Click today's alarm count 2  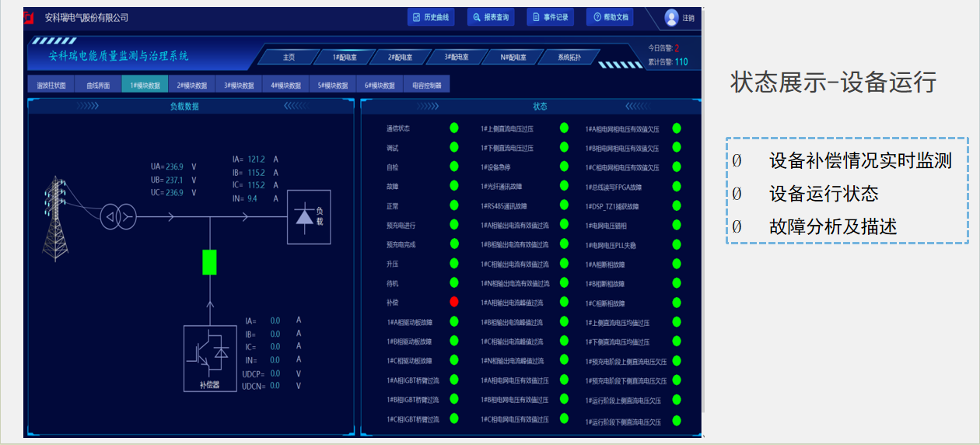(677, 48)
